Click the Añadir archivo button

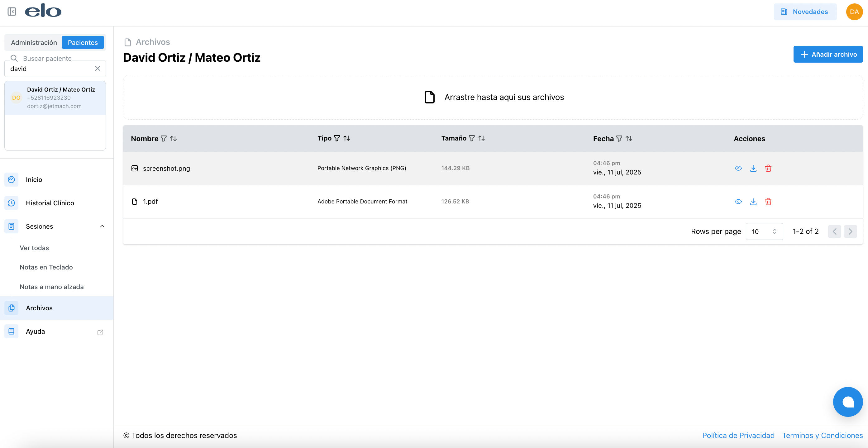(827, 54)
